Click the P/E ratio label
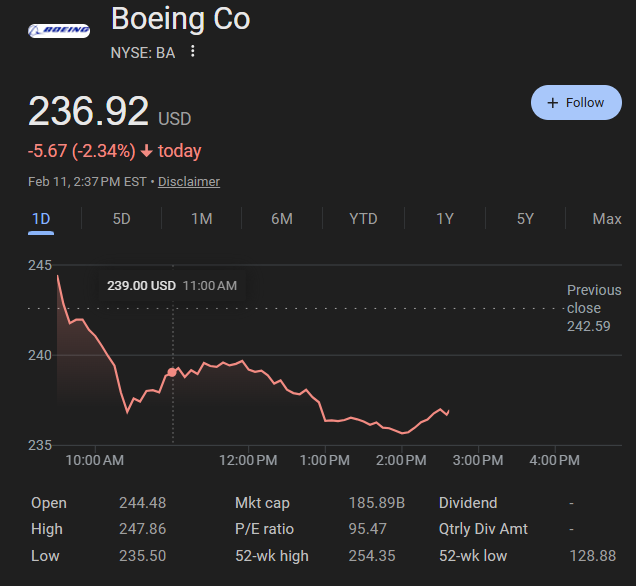This screenshot has height=586, width=636. pos(263,529)
